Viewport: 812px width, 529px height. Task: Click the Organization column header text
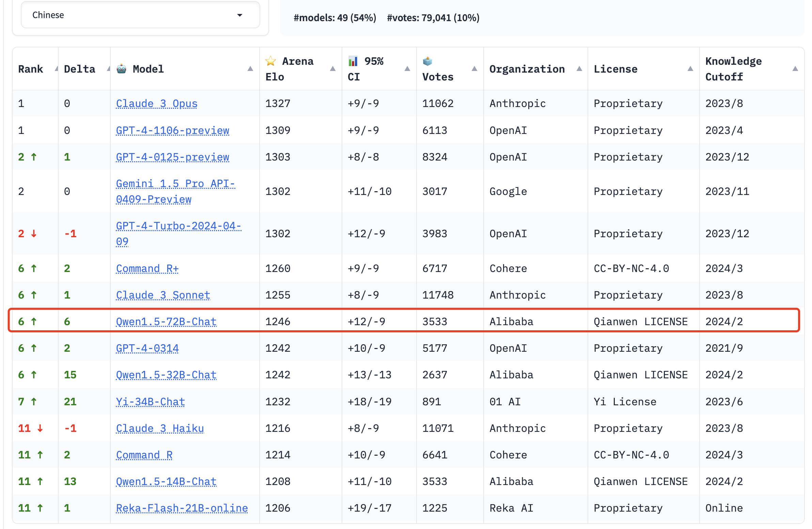527,69
